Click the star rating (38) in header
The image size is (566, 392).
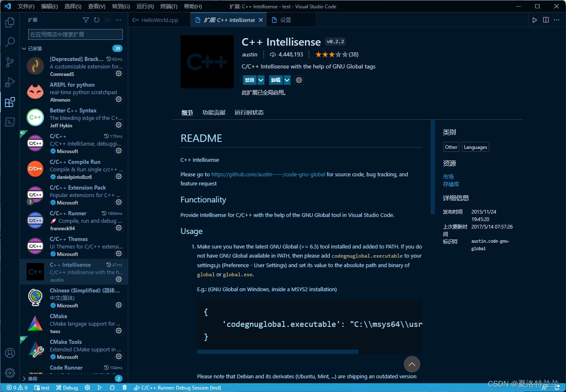337,54
